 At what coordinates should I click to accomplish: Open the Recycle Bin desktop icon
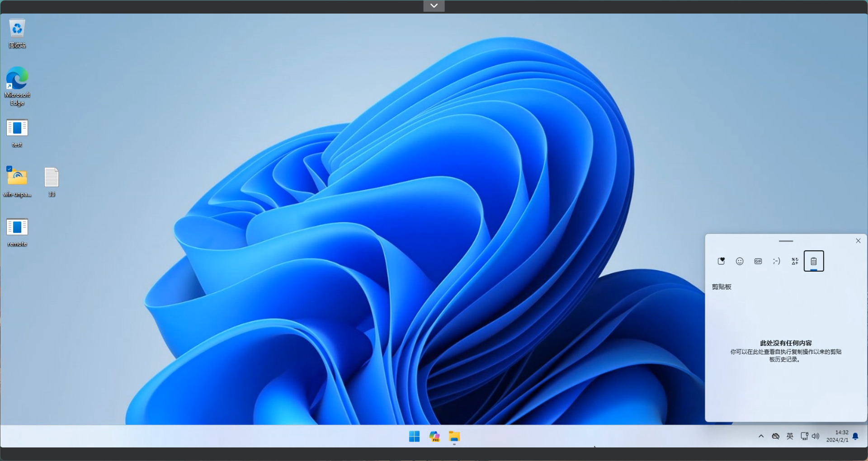click(x=17, y=33)
